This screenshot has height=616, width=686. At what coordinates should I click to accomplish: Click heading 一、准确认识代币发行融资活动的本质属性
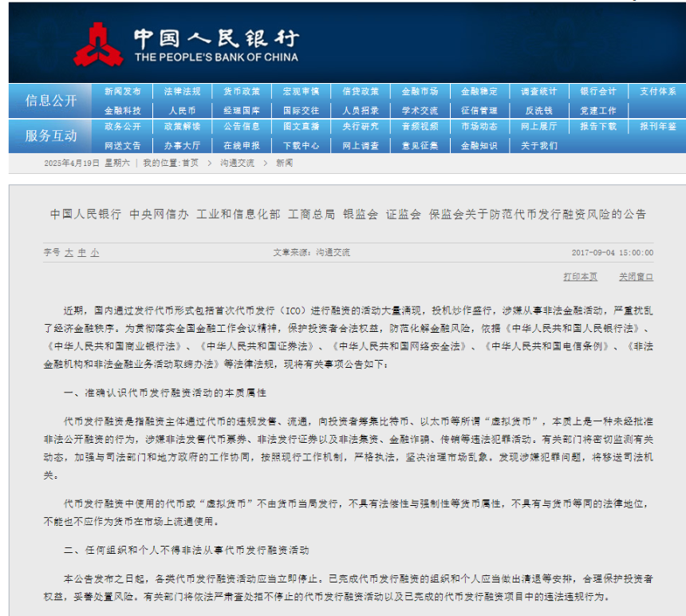(165, 393)
